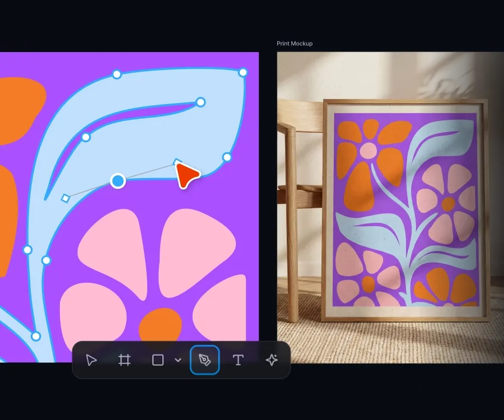504x420 pixels.
Task: Click the anchor on the inner vein curve
Action: (86, 137)
